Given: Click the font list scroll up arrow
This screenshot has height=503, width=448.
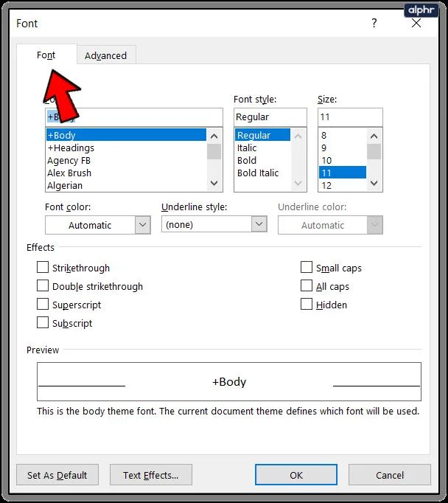Looking at the screenshot, I should (214, 136).
